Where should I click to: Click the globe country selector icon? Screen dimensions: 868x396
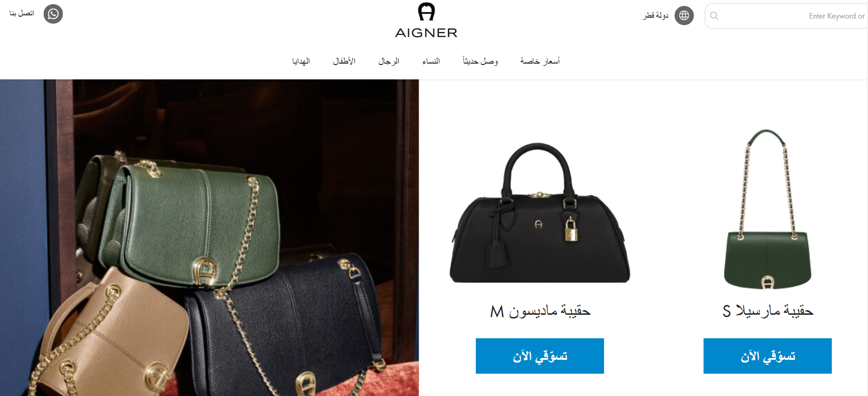[x=684, y=16]
